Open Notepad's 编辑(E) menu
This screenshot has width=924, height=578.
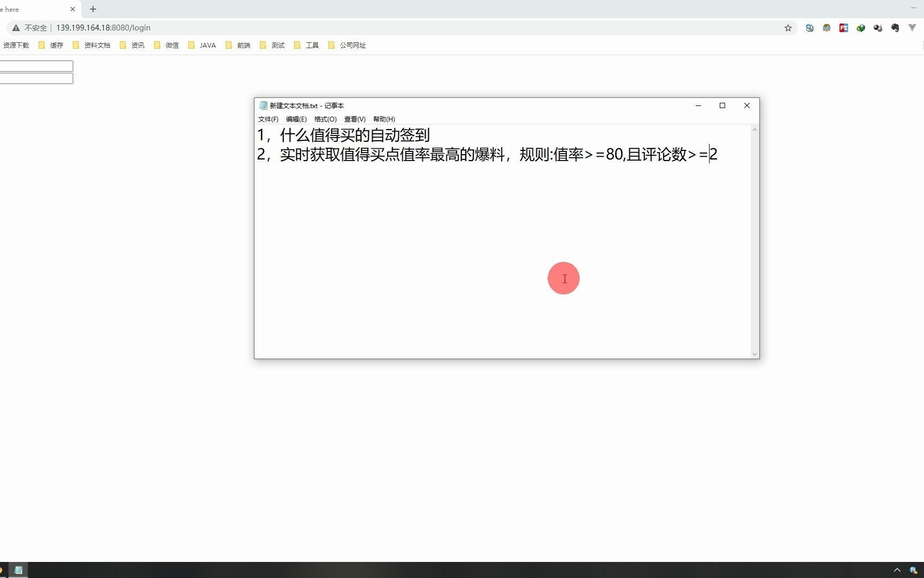click(296, 119)
